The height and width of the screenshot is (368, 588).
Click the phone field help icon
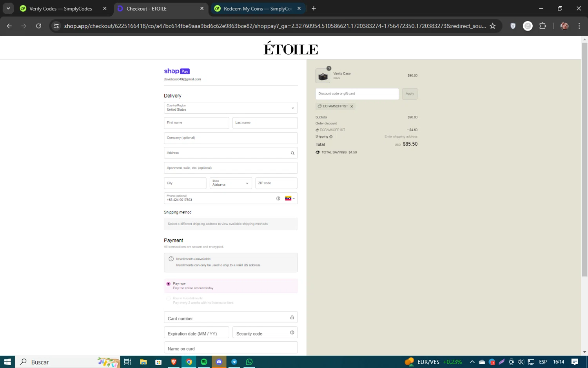click(x=278, y=199)
